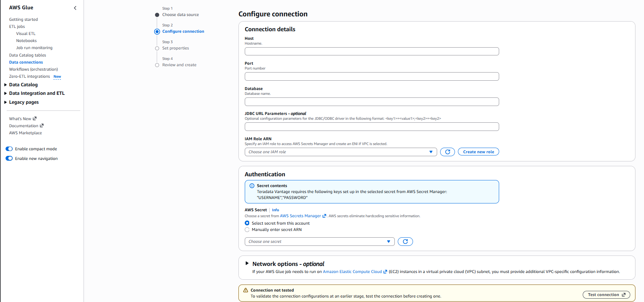The image size is (644, 302).
Task: Click the Step 2 active circle indicator
Action: pyautogui.click(x=157, y=32)
